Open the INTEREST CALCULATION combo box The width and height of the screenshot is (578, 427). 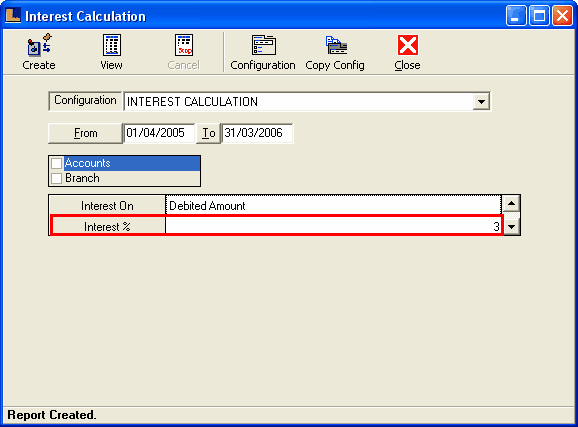pos(307,101)
